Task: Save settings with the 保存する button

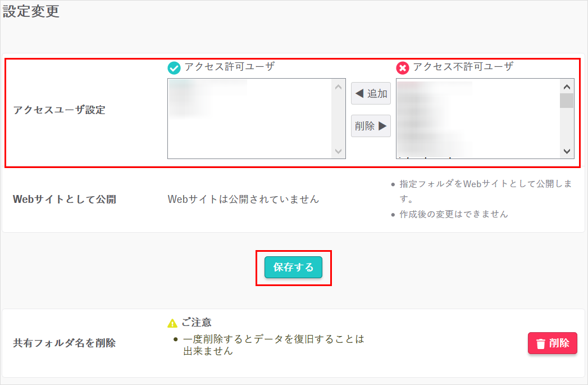Action: click(x=293, y=268)
